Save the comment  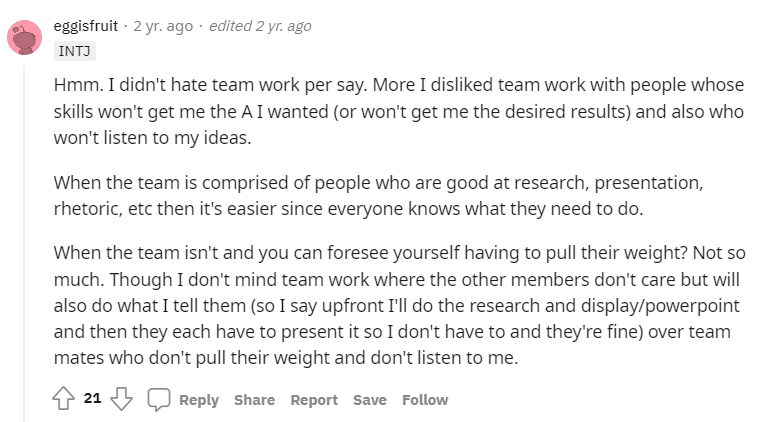click(x=369, y=399)
